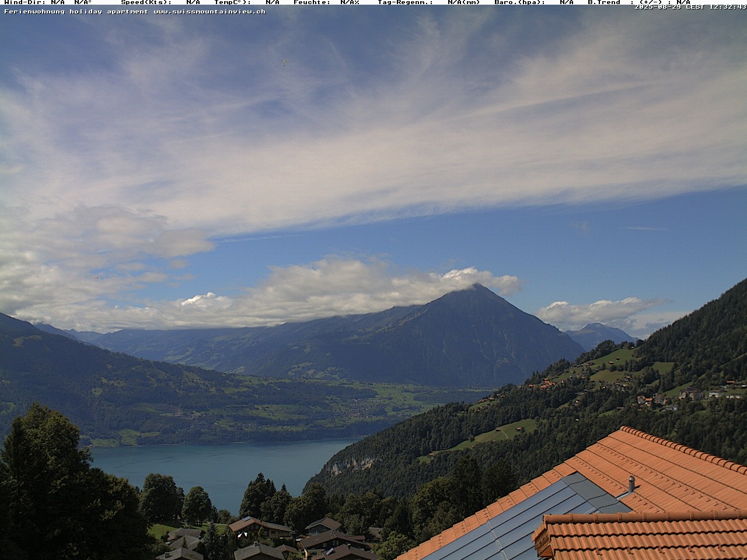This screenshot has height=560, width=747.
Task: Select the 'Speed(Kts):' label
Action: coord(146,2)
